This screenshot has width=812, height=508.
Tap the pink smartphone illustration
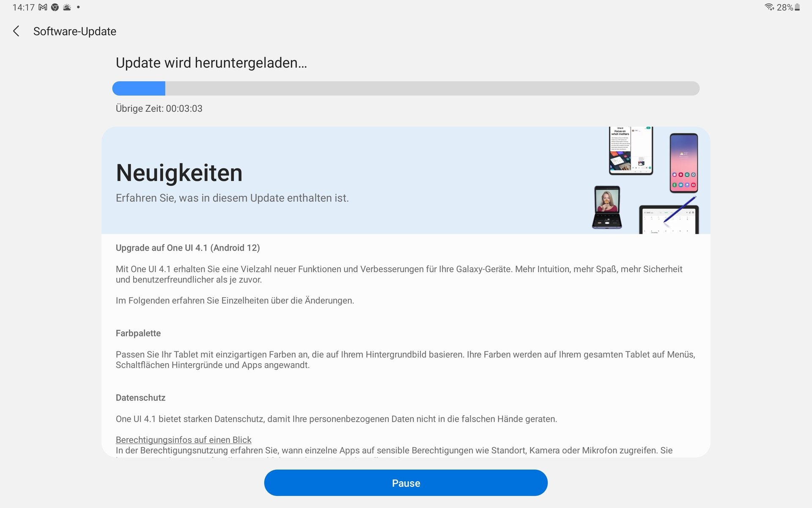[x=684, y=163]
